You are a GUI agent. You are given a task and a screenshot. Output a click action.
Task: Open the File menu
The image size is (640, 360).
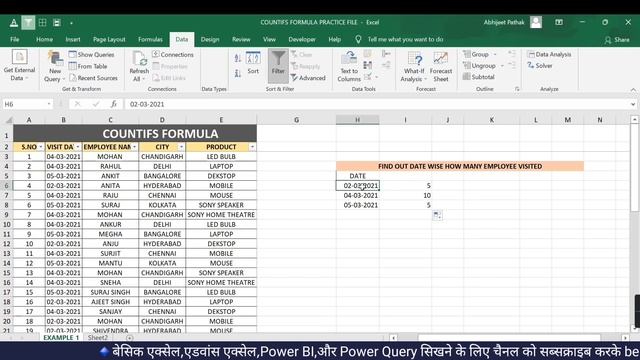15,39
